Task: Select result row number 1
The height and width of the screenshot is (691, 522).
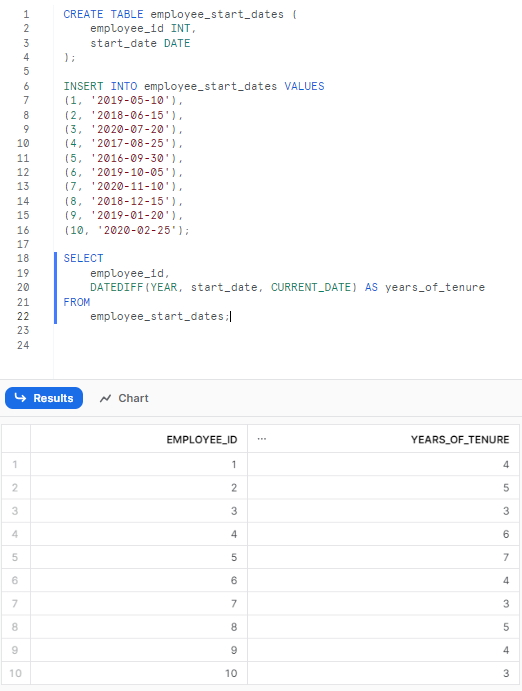Action: [15, 464]
